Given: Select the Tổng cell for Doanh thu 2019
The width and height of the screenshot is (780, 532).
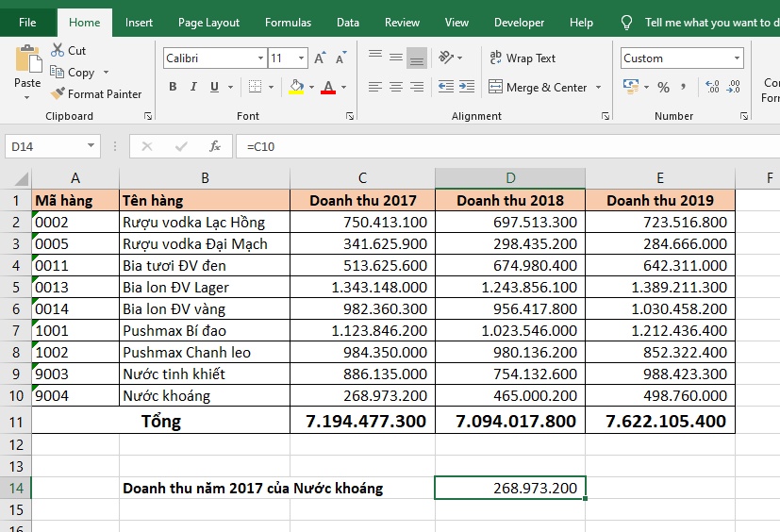Looking at the screenshot, I should (x=659, y=421).
